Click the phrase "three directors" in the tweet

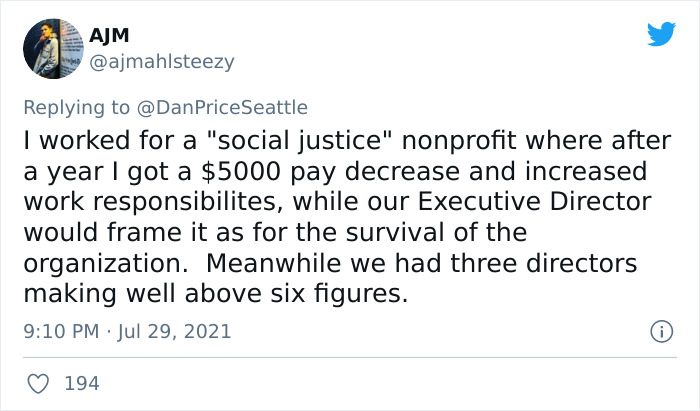554,265
